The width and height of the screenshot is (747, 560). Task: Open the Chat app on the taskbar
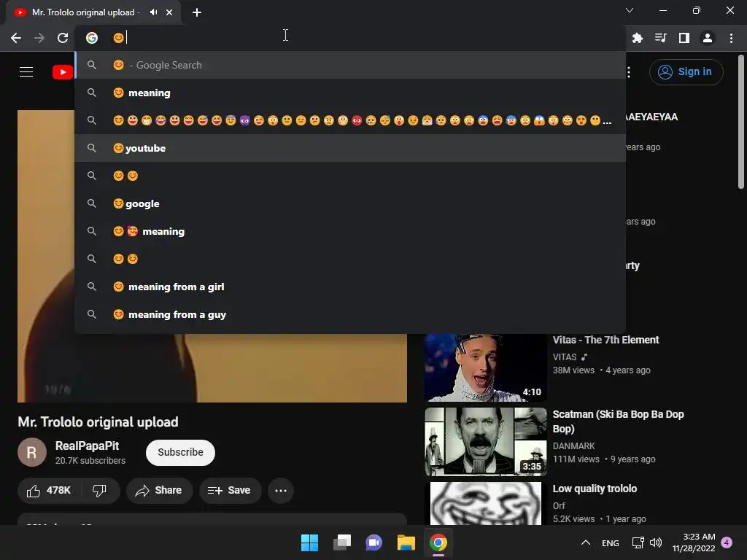click(374, 542)
